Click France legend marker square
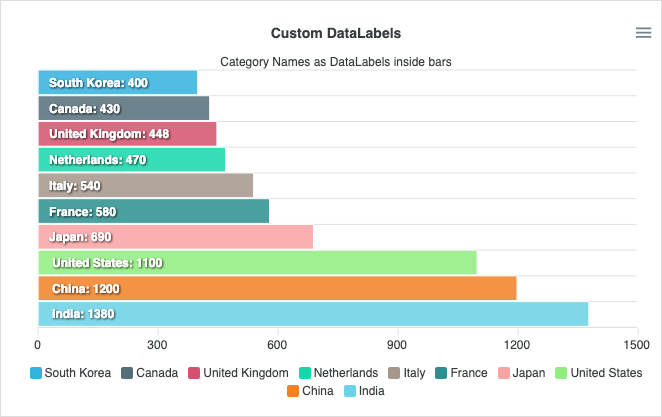This screenshot has height=417, width=662. 441,373
